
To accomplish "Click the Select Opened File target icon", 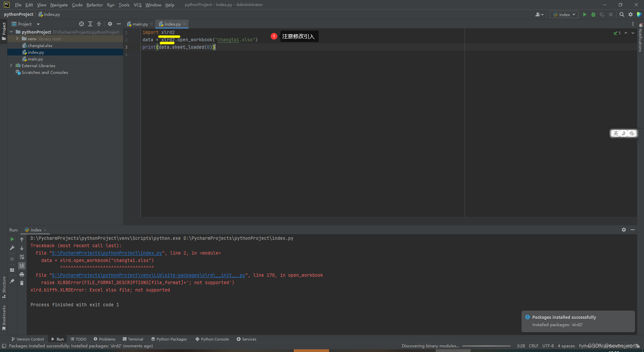I will click(x=82, y=24).
